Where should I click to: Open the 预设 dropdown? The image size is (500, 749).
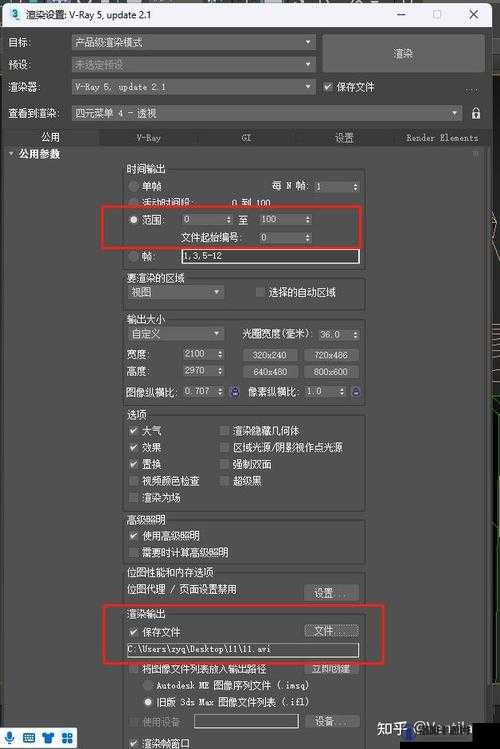coord(193,64)
